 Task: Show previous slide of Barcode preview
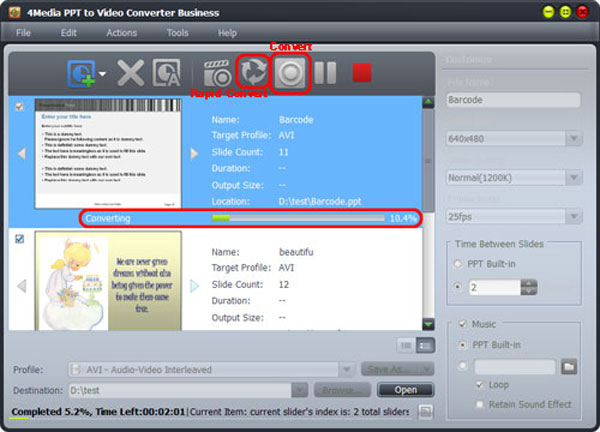pyautogui.click(x=22, y=153)
